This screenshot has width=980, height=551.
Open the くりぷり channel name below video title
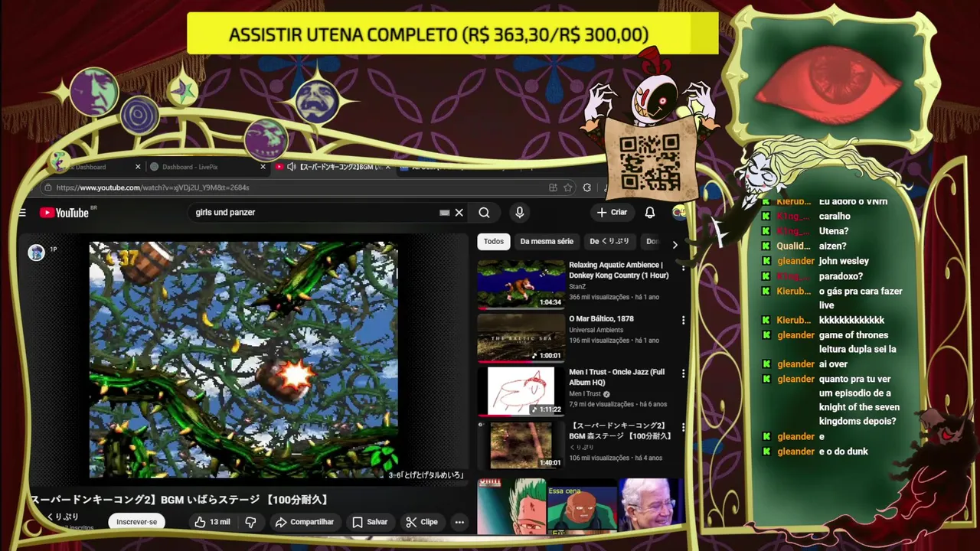point(63,517)
